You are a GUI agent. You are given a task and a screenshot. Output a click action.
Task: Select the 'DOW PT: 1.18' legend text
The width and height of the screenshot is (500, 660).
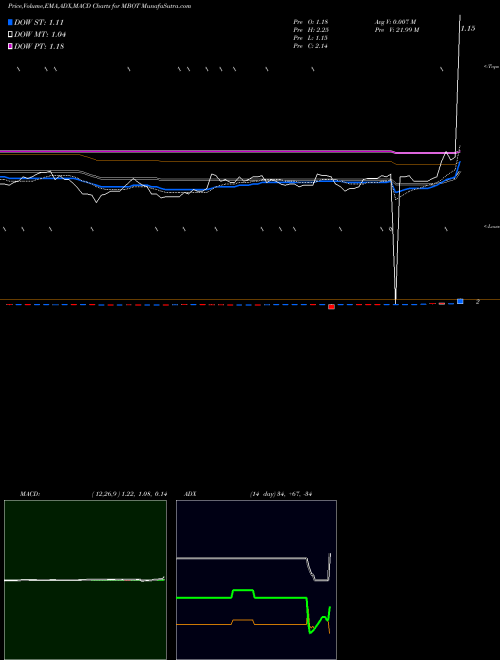[x=39, y=46]
